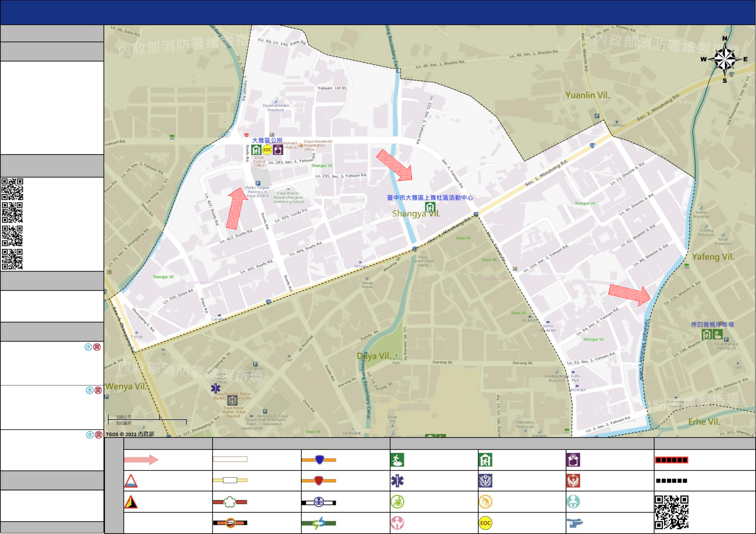Click the high-speed rail symbol in the legend
This screenshot has width=756, height=534.
click(x=230, y=523)
